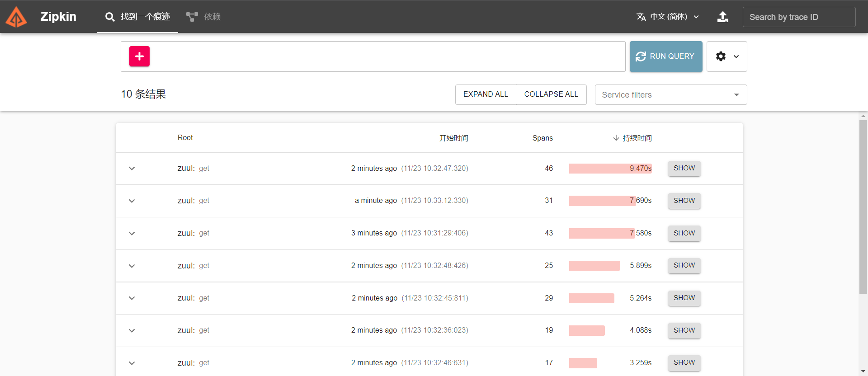
Task: Sort by the 持续时间 column header
Action: point(637,138)
